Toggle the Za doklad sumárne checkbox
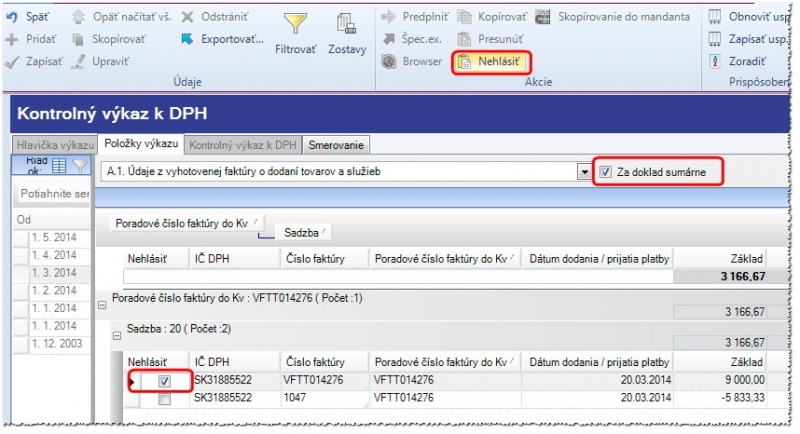 click(606, 172)
